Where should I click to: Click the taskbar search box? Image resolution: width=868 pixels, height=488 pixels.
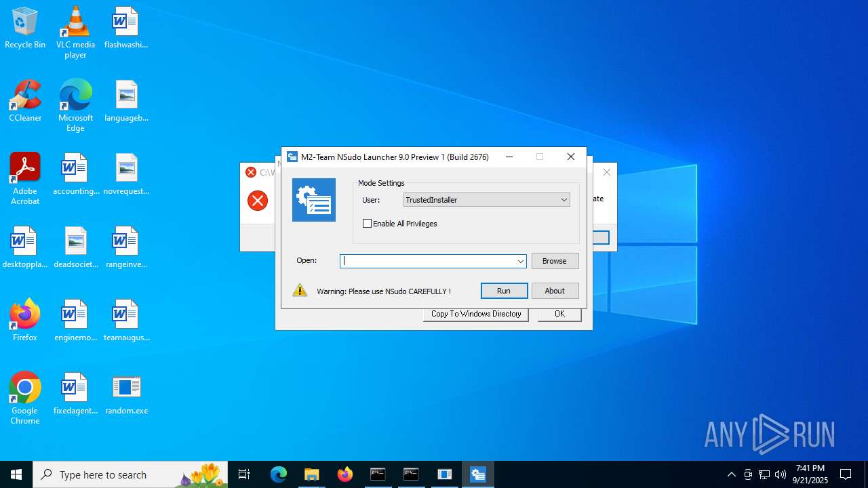coord(130,474)
